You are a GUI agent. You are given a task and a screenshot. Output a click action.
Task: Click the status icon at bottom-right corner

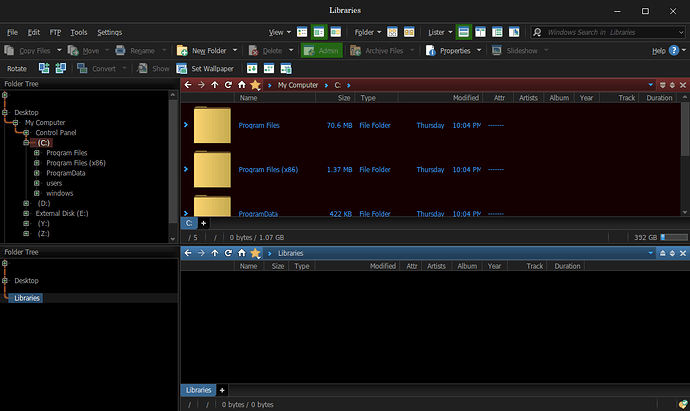[683, 404]
